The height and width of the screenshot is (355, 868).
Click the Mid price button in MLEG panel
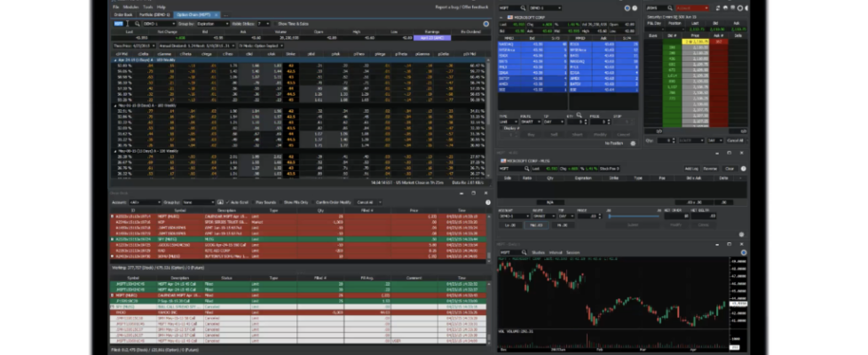tap(536, 225)
